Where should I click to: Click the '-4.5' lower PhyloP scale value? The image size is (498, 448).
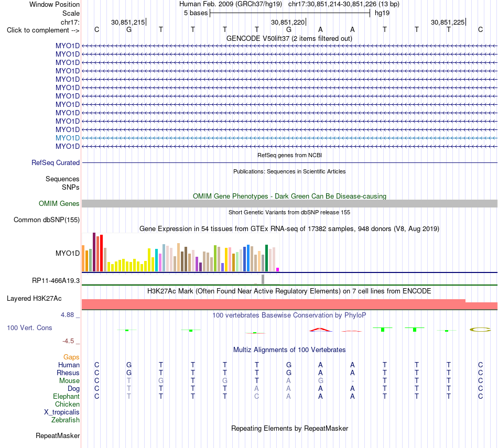68,341
